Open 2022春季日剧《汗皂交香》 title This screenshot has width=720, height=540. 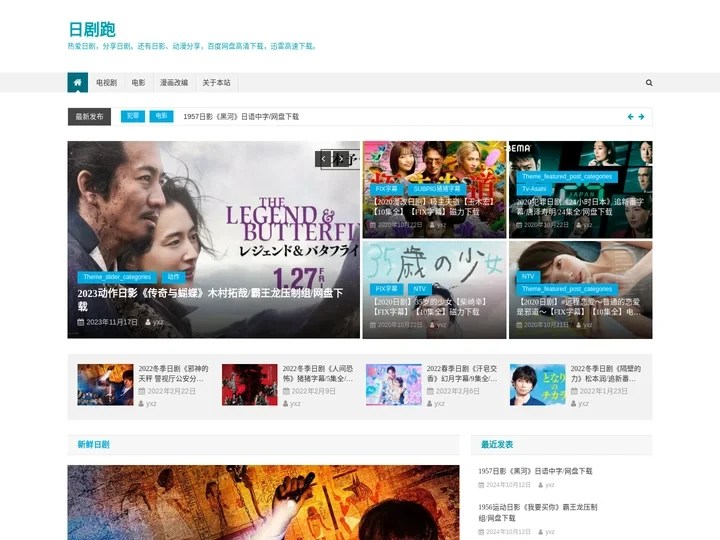[x=462, y=374]
